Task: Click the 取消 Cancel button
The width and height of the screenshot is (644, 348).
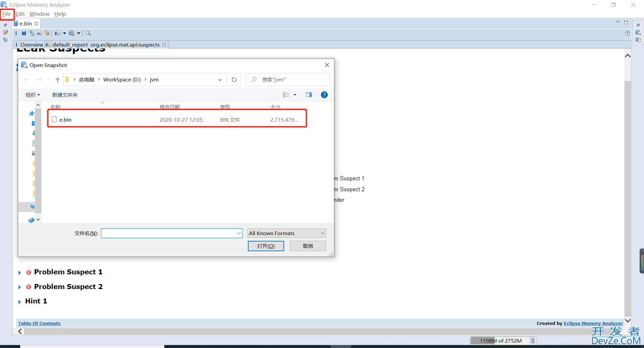Action: (x=308, y=246)
